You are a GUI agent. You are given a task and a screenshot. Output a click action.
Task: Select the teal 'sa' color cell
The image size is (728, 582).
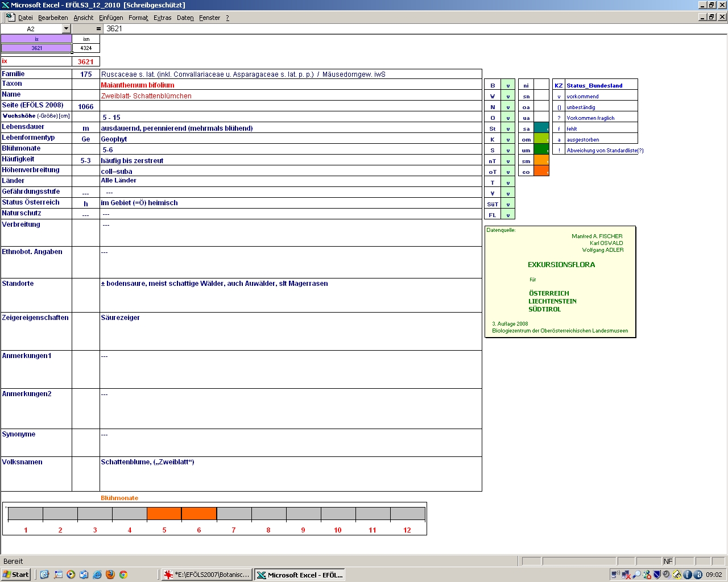(x=541, y=128)
